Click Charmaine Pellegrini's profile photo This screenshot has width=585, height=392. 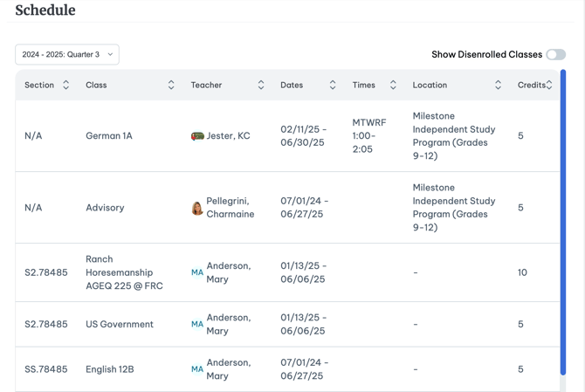click(197, 208)
